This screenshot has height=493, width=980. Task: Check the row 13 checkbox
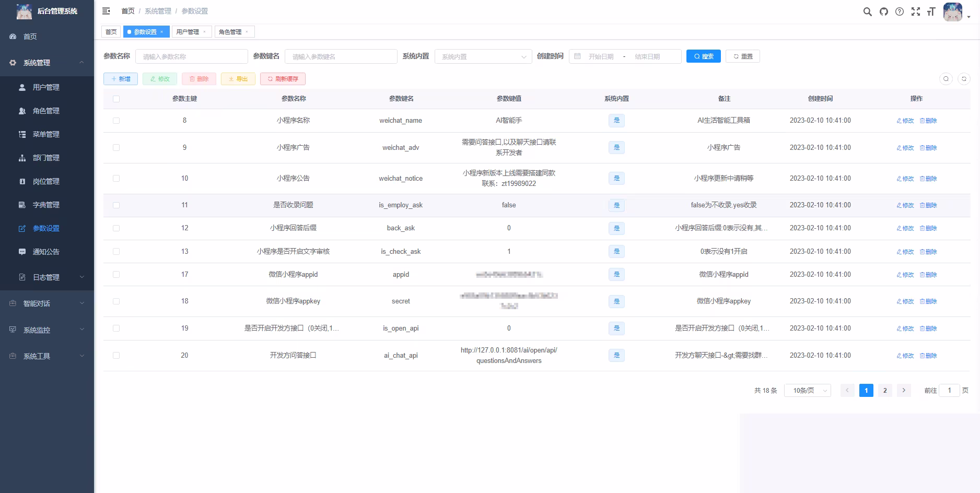click(x=116, y=252)
